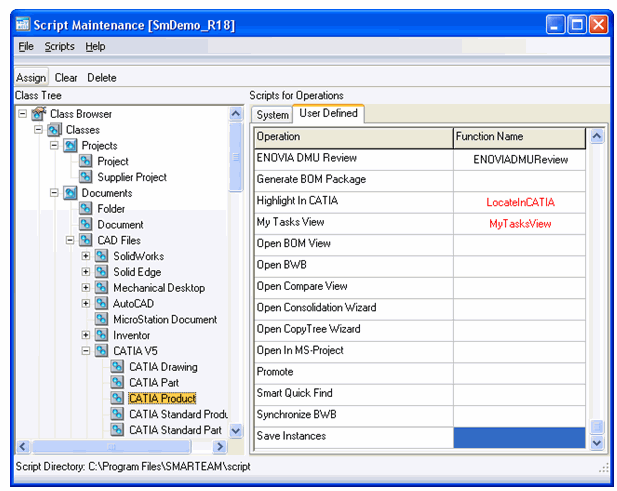617x491 pixels.
Task: Click the Script Maintenance title bar icon
Action: tap(23, 24)
